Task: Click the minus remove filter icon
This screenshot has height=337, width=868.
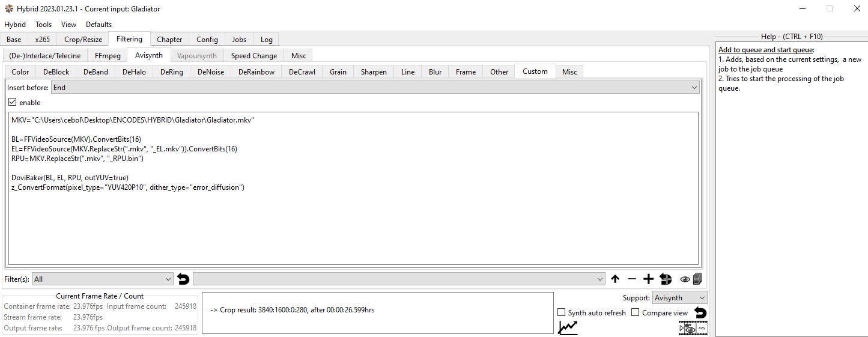Action: click(631, 279)
